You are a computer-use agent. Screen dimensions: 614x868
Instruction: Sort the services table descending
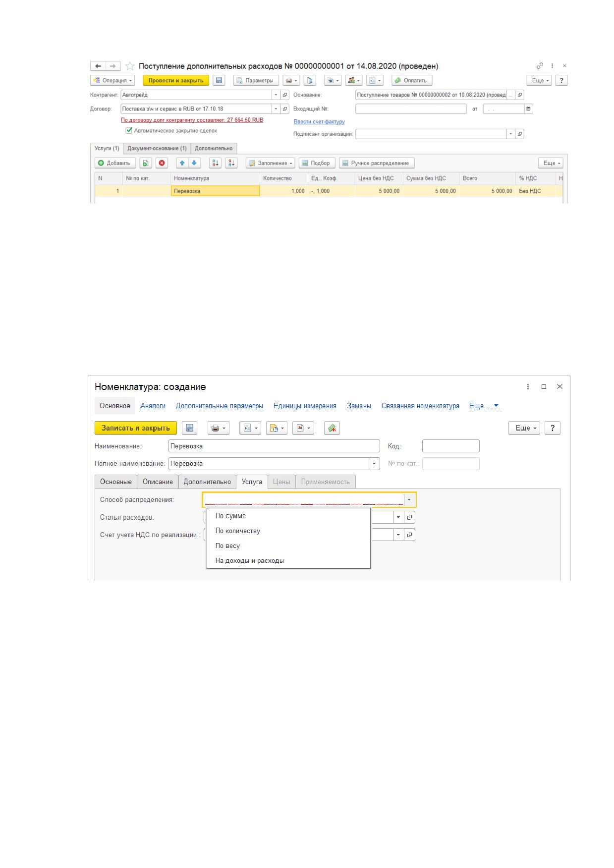point(231,163)
